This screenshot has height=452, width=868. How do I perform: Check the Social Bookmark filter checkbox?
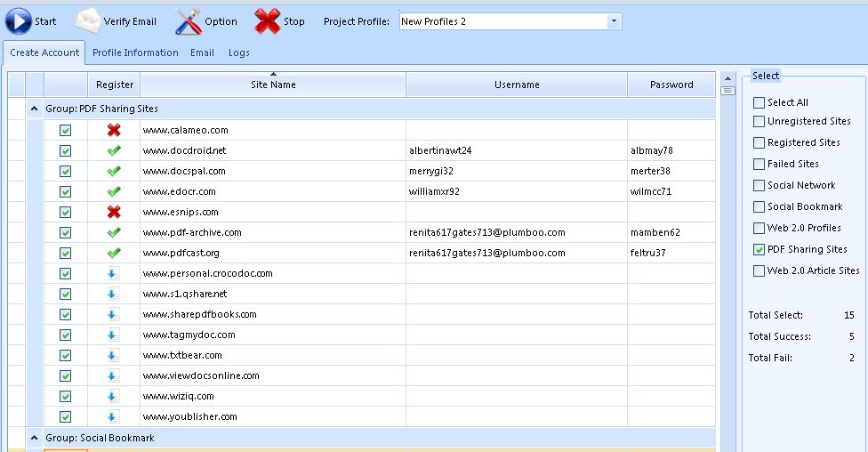[759, 206]
